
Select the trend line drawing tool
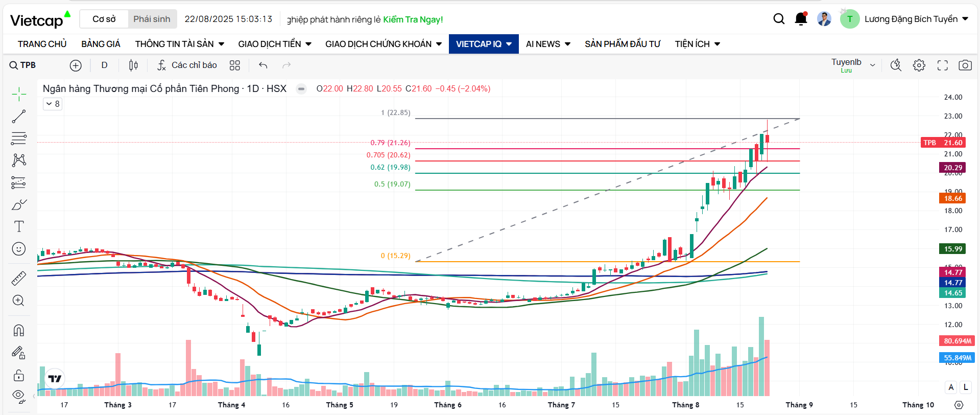pos(19,117)
